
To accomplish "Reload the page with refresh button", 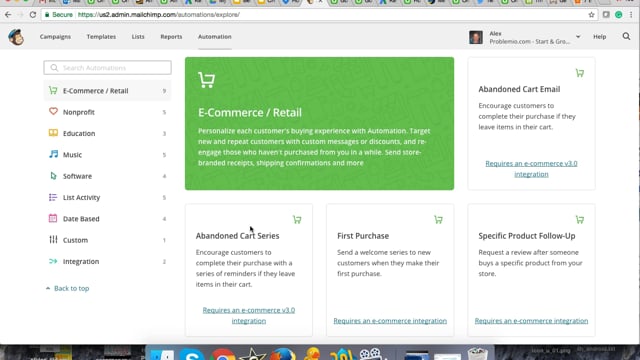I will tap(33, 15).
